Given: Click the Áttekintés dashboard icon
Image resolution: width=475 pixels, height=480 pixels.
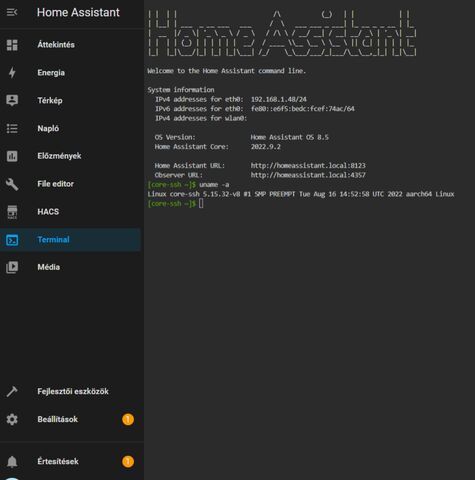Looking at the screenshot, I should 12,45.
